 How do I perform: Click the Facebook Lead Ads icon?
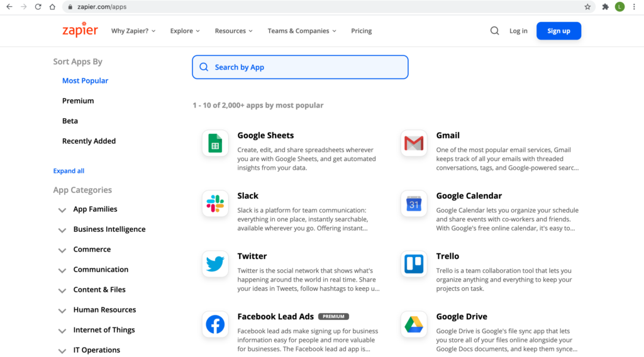click(215, 324)
